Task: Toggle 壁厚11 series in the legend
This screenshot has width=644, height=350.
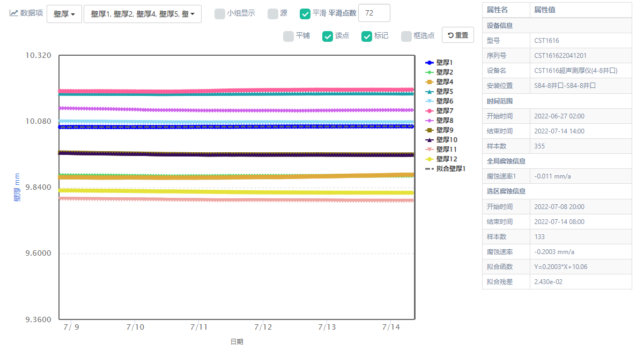Action: (x=441, y=150)
